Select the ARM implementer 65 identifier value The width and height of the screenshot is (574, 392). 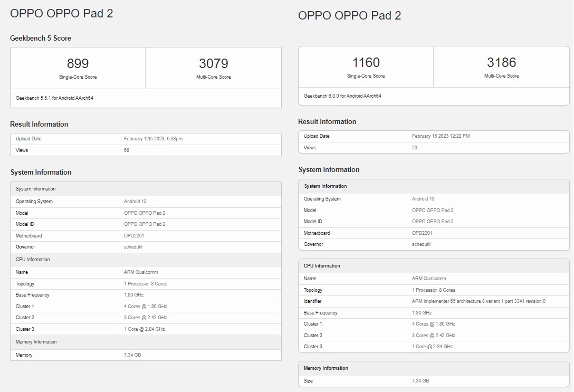click(479, 301)
